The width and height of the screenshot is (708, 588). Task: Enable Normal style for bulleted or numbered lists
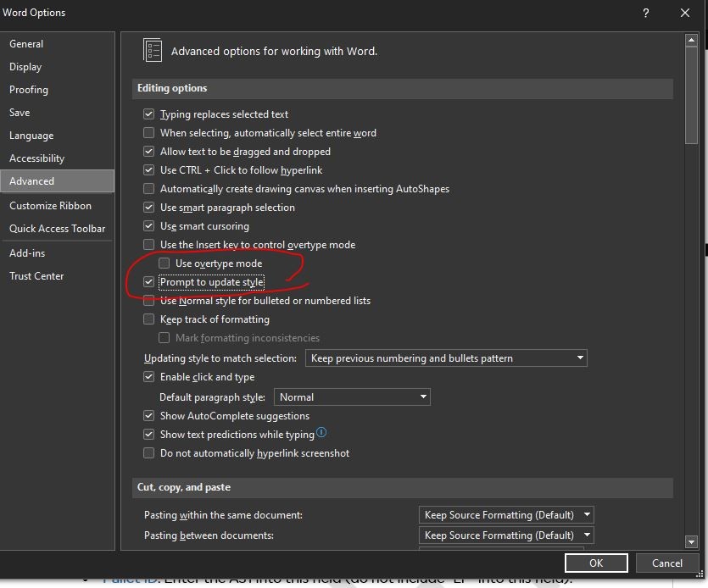click(148, 301)
